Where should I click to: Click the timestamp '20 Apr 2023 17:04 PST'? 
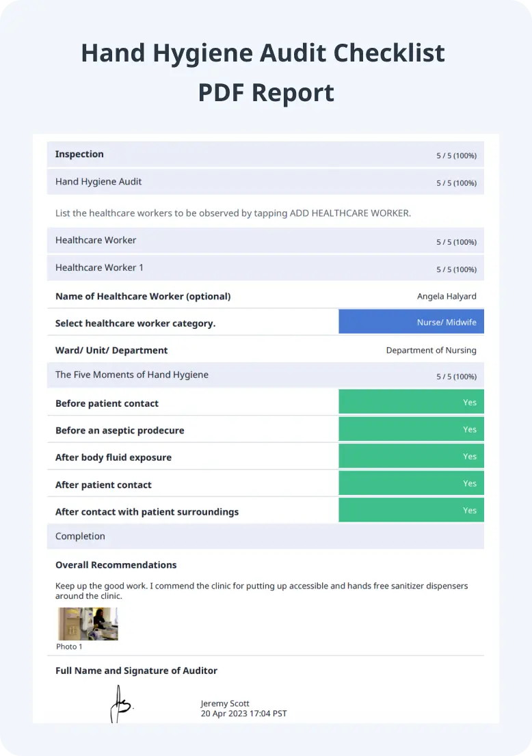tap(243, 714)
